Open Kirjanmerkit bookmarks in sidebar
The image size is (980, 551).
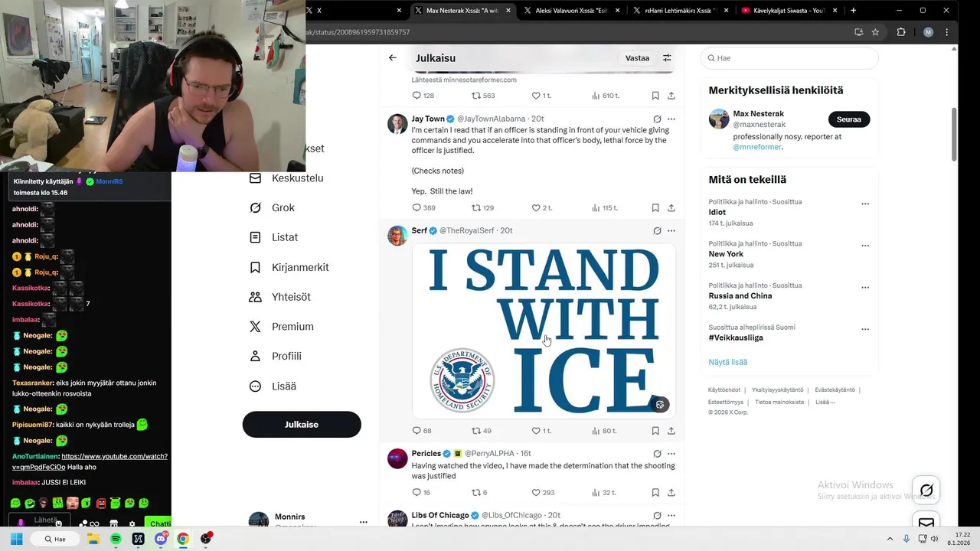[x=289, y=267]
